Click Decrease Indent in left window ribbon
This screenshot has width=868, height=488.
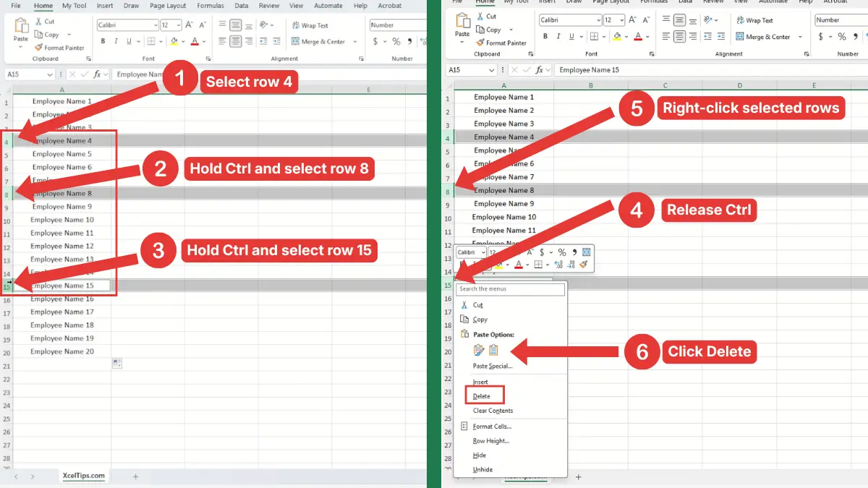click(x=263, y=41)
